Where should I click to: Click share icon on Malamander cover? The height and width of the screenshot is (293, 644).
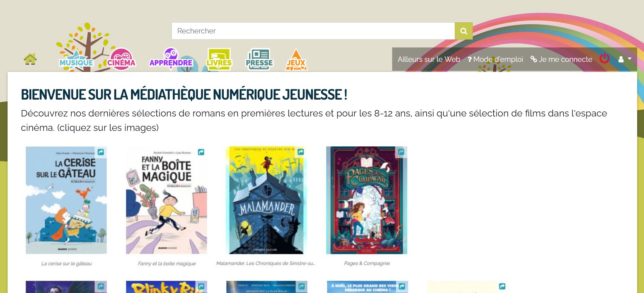(x=301, y=152)
